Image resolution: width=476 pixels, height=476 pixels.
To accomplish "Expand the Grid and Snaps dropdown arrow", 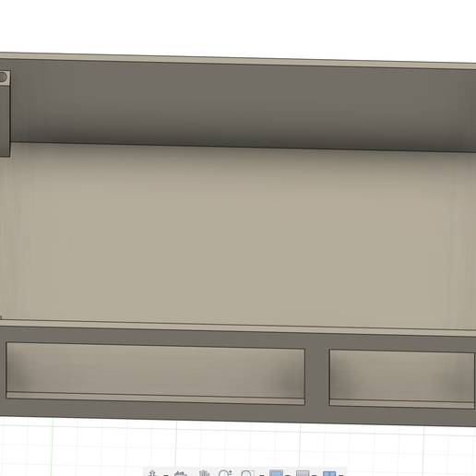I will (x=315, y=474).
